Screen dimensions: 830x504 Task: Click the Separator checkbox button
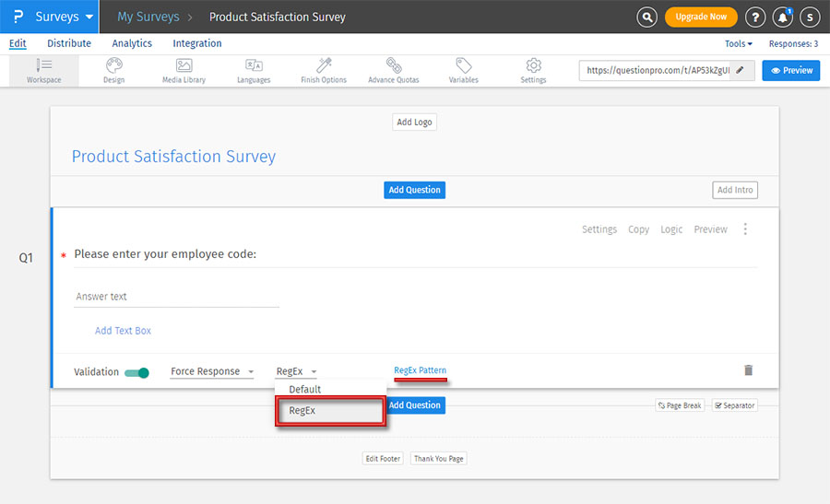pos(734,405)
